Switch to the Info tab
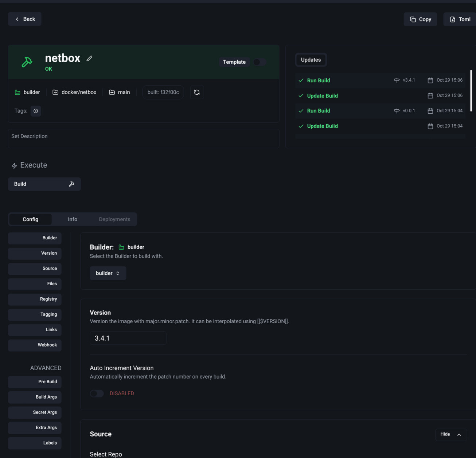 click(x=73, y=219)
